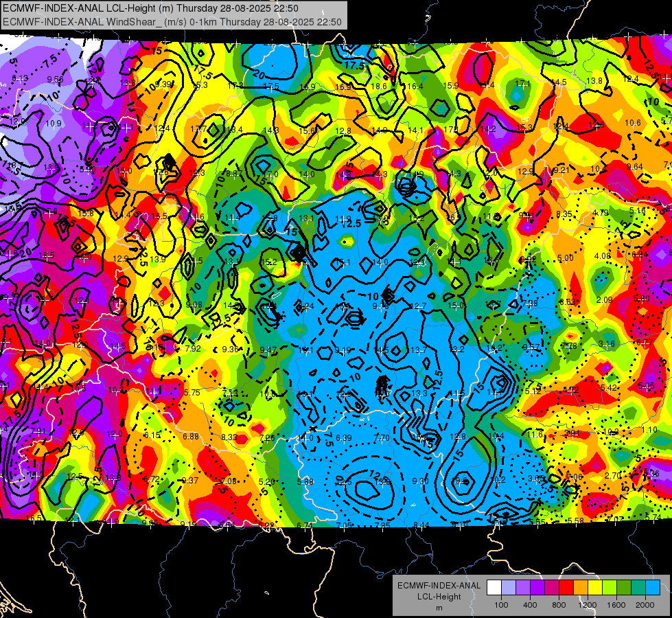The image size is (672, 618).
Task: Click the wind shear value 6.15
Action: coord(152,435)
